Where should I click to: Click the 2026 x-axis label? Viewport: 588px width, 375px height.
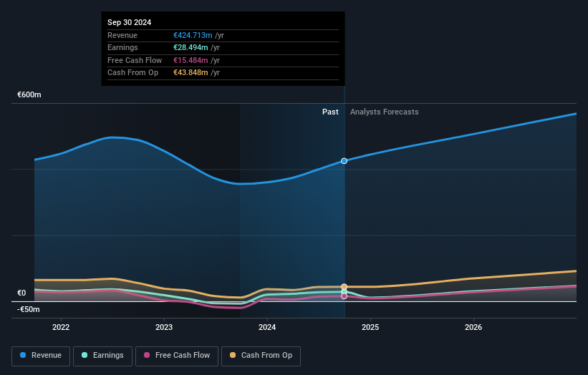pyautogui.click(x=473, y=327)
